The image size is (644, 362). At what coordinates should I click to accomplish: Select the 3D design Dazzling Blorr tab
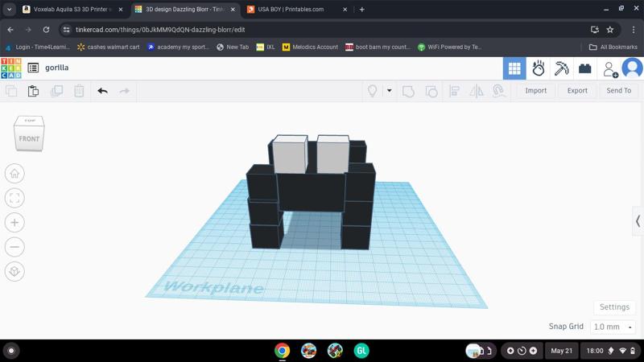(x=184, y=9)
